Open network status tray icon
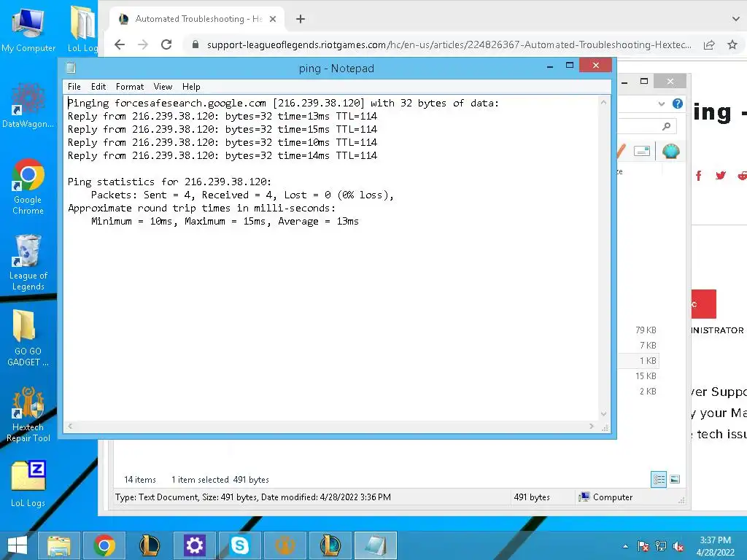The height and width of the screenshot is (560, 747). (661, 546)
